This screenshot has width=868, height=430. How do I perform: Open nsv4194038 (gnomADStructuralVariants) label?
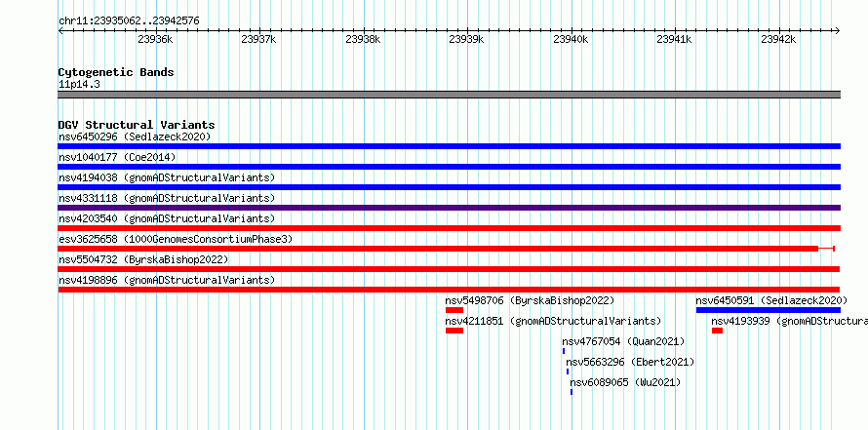point(167,177)
